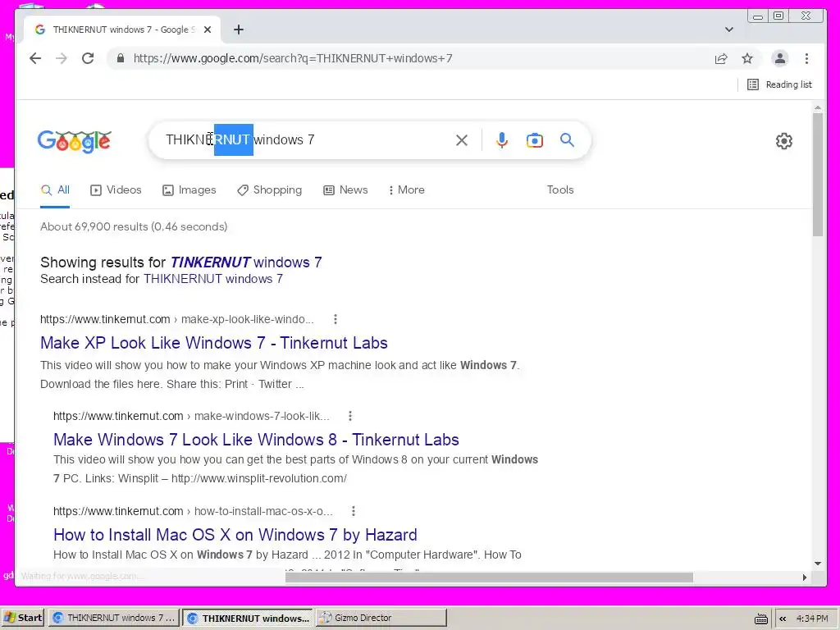This screenshot has width=840, height=630.
Task: Bookmark this page with the star icon
Action: [x=747, y=58]
